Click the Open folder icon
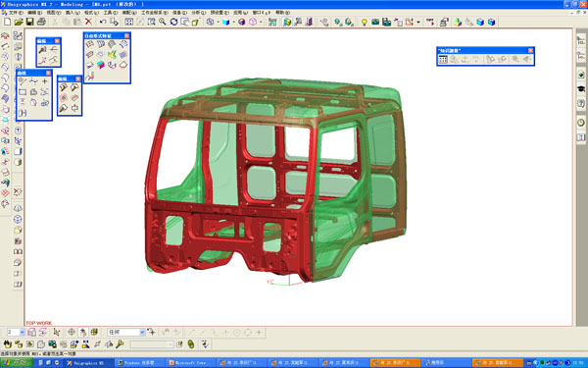Screen dimensions: 588x368 click(19, 22)
